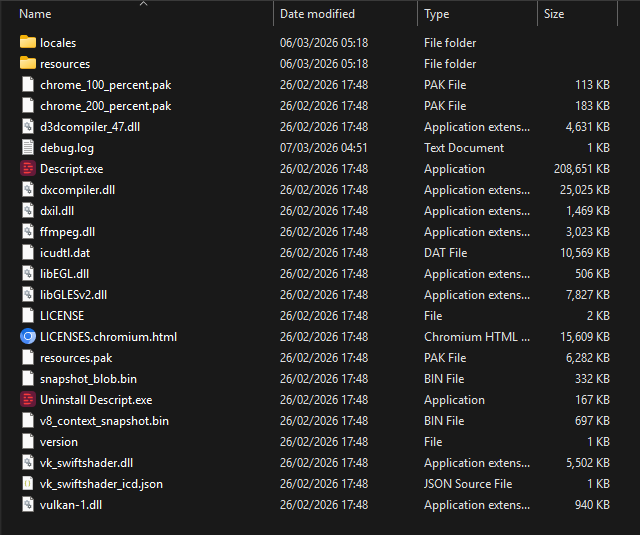Select the file name 'Descript.exe'
Viewport: 640px width, 535px height.
tap(71, 169)
